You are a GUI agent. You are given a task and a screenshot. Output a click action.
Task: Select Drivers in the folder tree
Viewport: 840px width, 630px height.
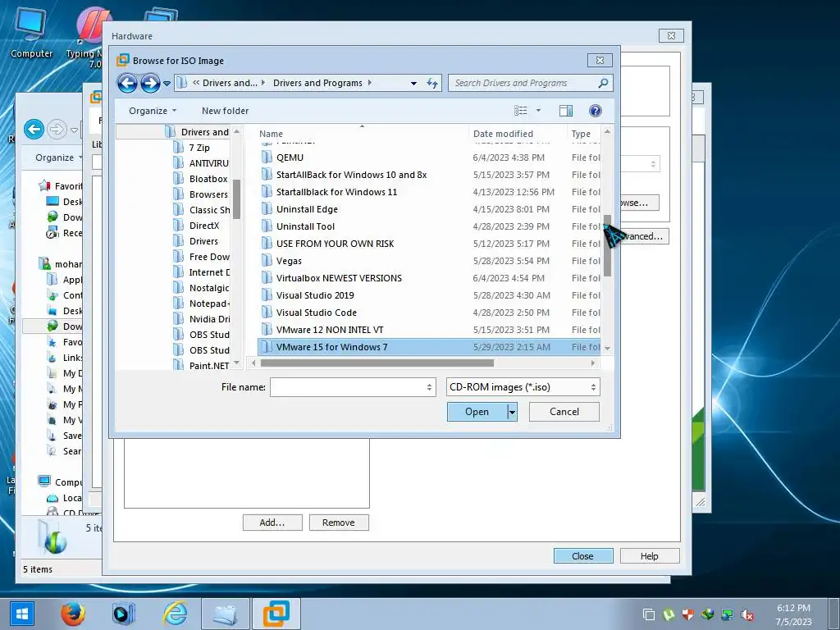click(x=203, y=241)
